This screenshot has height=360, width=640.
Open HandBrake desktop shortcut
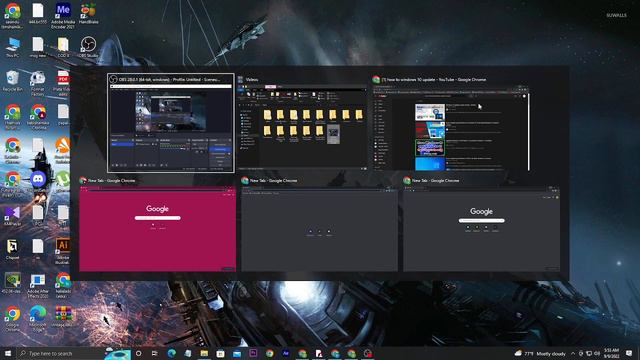[88, 13]
